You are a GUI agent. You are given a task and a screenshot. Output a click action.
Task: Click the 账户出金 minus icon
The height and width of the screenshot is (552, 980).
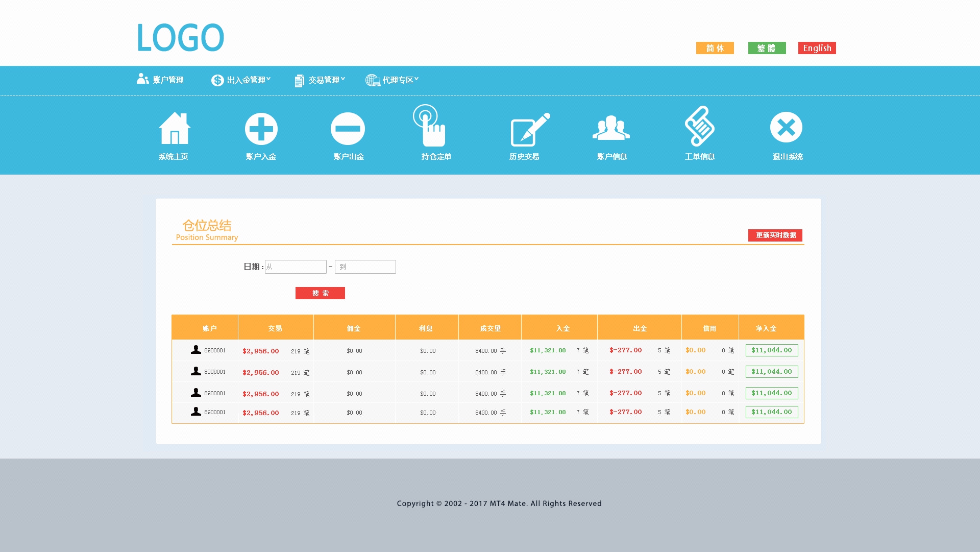(348, 129)
